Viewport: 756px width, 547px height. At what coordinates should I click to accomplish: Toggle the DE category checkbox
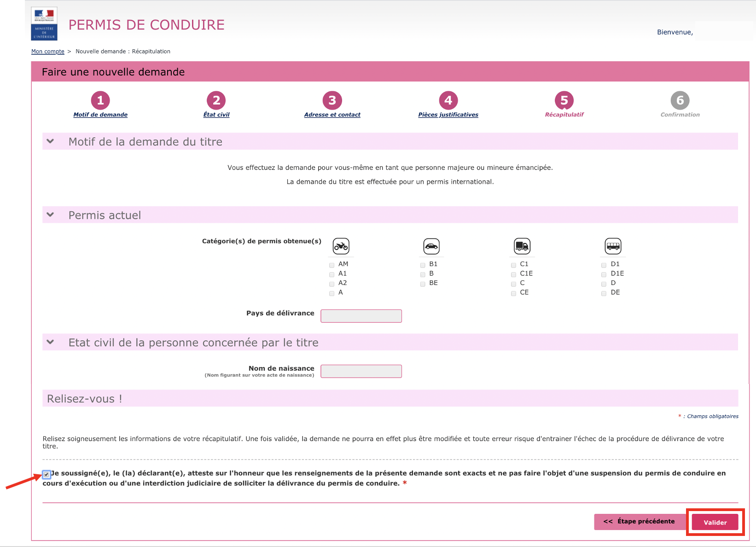(604, 293)
